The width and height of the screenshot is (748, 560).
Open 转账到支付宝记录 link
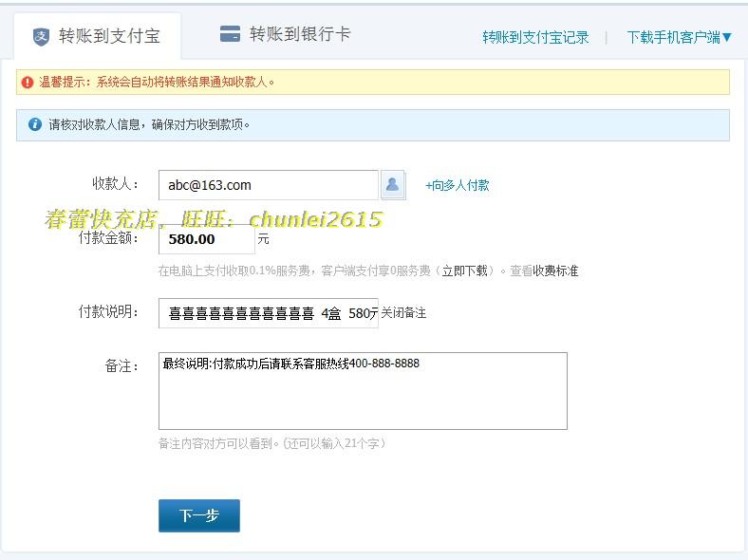[x=535, y=37]
